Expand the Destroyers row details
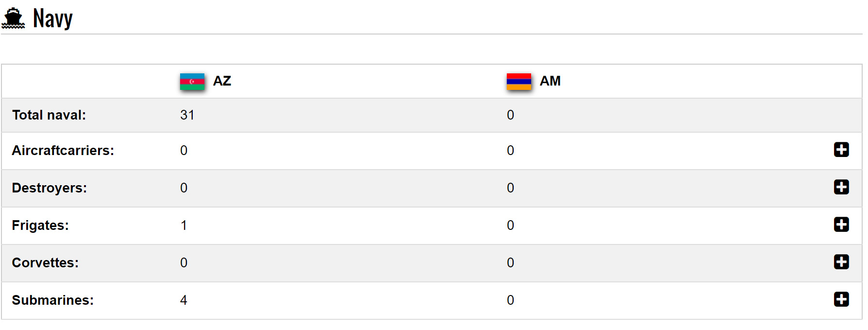The image size is (868, 330). pos(841,187)
